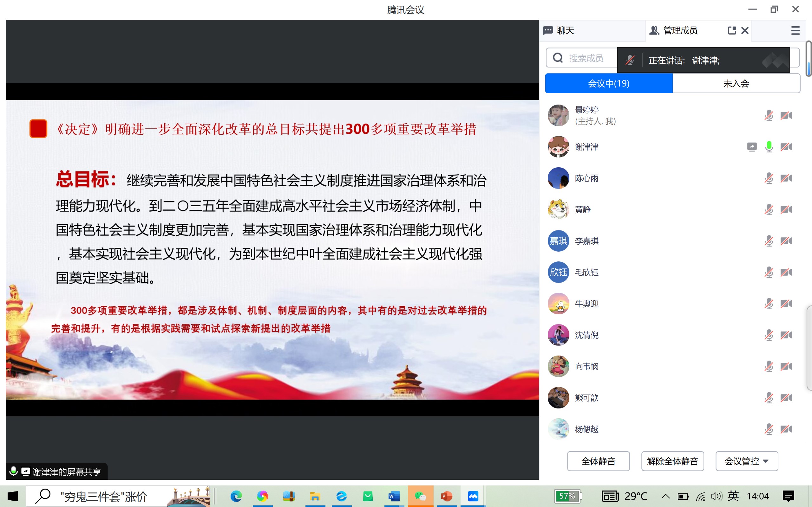Screen dimensions: 812x507
Task: Open WeChat from the taskbar
Action: (420, 496)
